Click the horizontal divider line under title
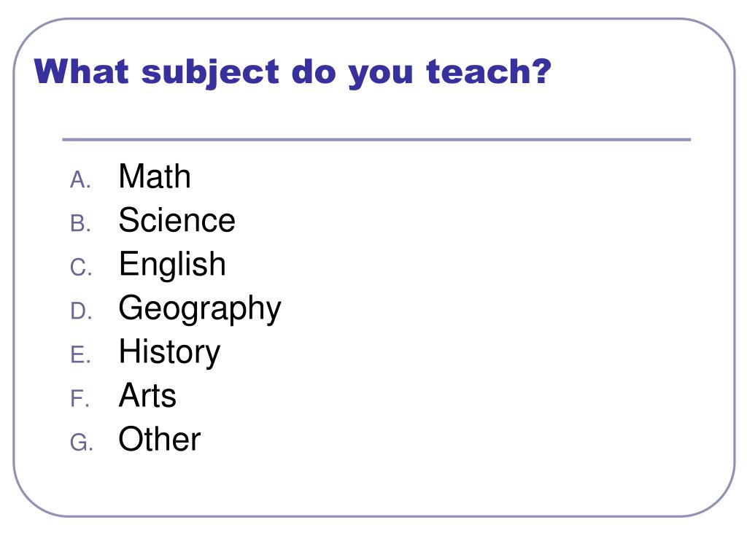This screenshot has width=747, height=560. pos(376,139)
